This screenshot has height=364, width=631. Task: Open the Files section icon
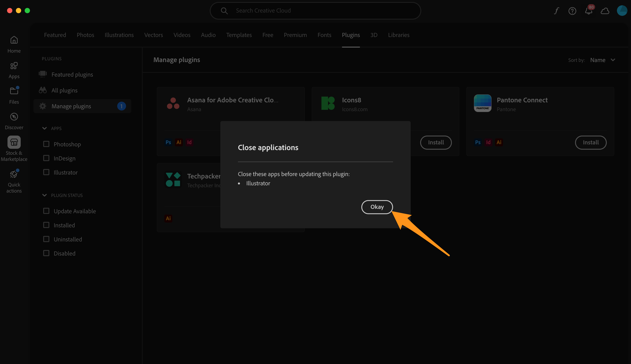click(x=14, y=90)
